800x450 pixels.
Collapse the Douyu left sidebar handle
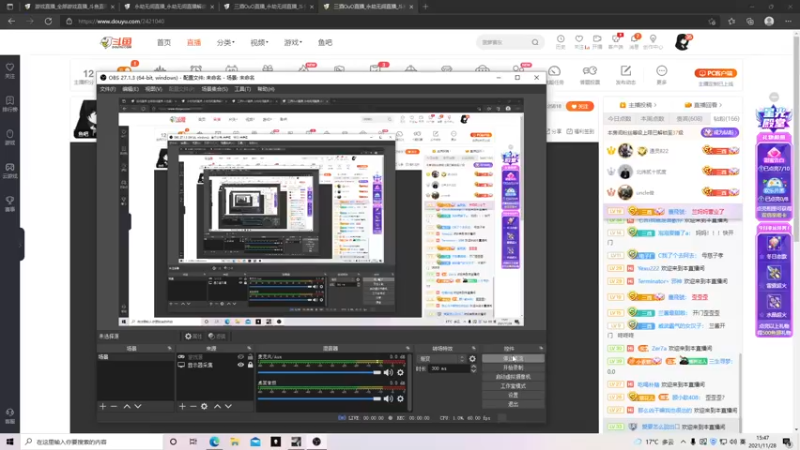(x=21, y=245)
